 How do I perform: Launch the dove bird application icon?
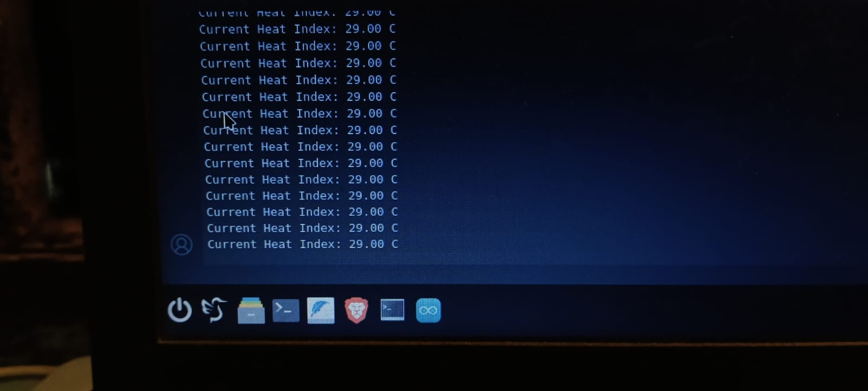pos(214,310)
